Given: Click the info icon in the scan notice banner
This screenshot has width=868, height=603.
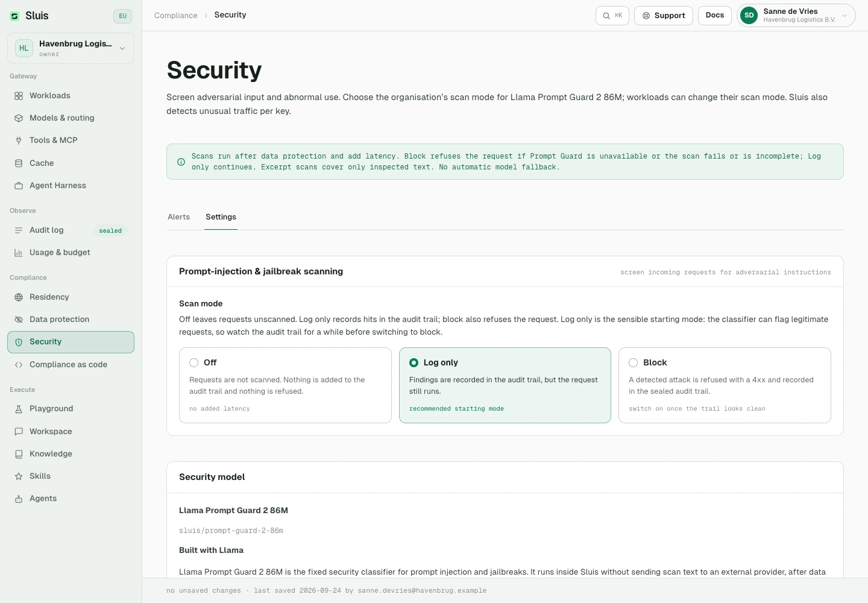Looking at the screenshot, I should pos(181,162).
